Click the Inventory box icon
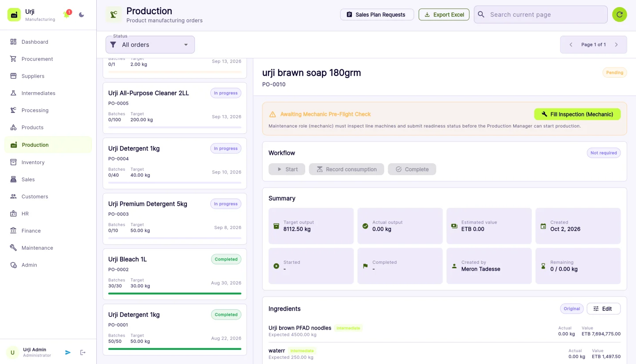 click(13, 162)
